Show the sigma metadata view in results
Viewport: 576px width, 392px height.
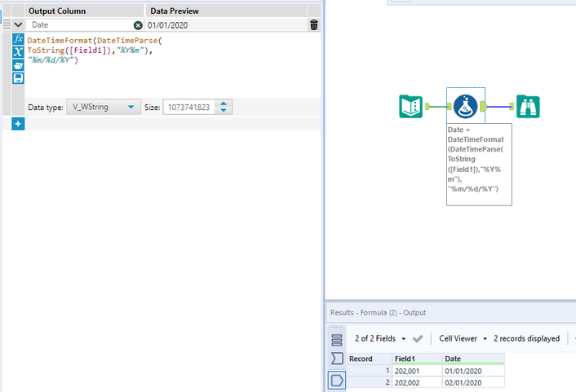[x=336, y=359]
